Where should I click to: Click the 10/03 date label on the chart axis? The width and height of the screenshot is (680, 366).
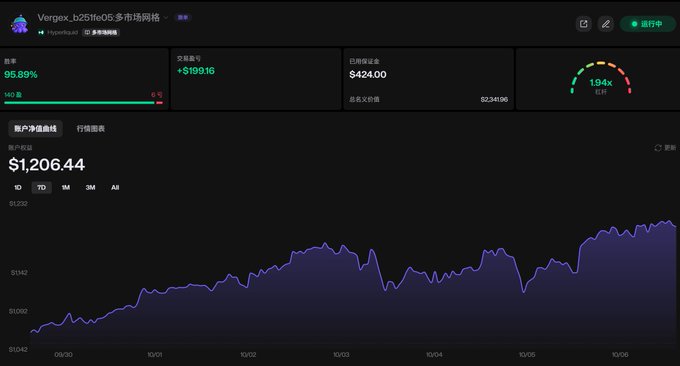(x=341, y=355)
